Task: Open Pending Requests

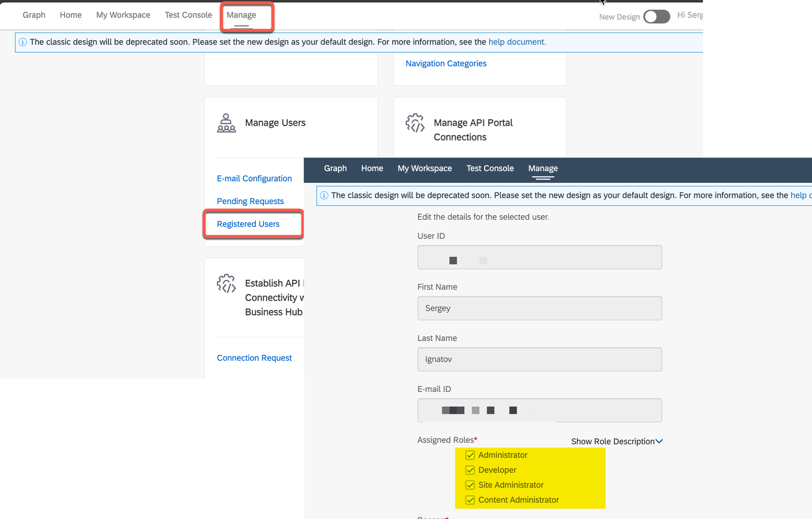Action: pyautogui.click(x=250, y=201)
